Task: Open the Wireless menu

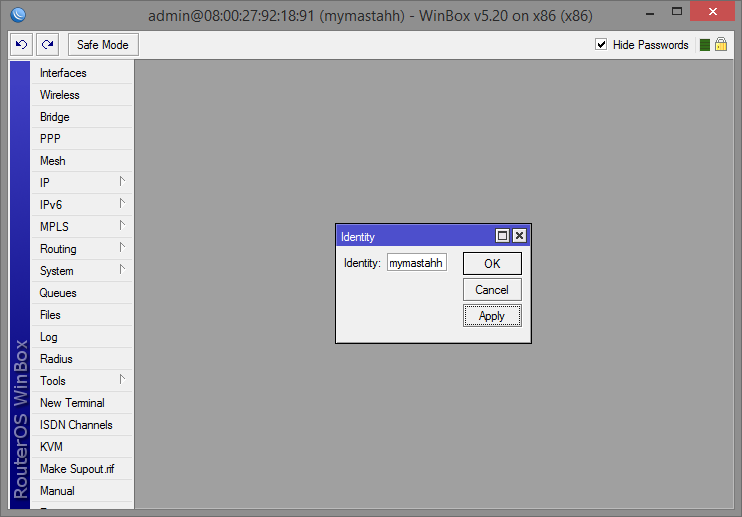Action: click(x=82, y=95)
